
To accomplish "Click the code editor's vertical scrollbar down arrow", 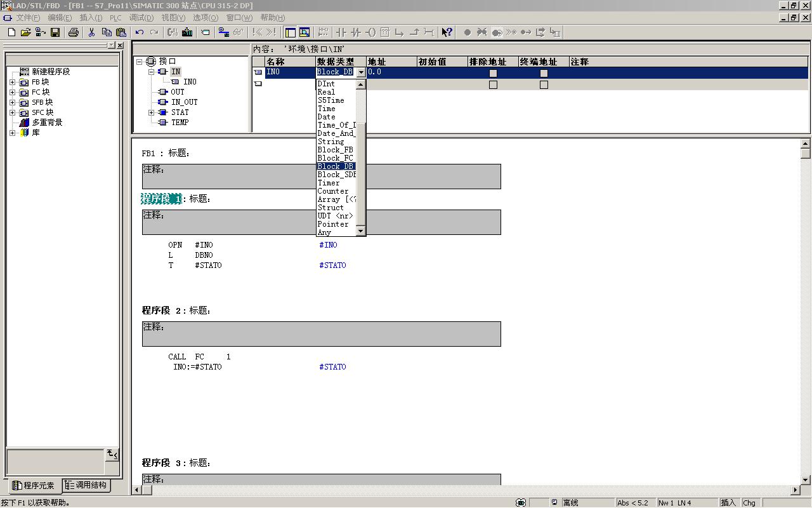I will [x=806, y=480].
